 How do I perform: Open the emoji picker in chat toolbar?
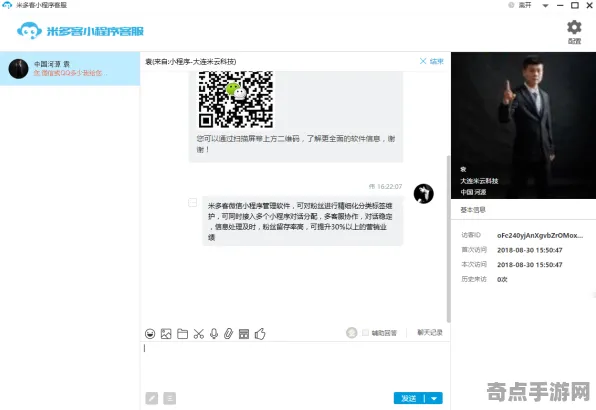point(150,334)
